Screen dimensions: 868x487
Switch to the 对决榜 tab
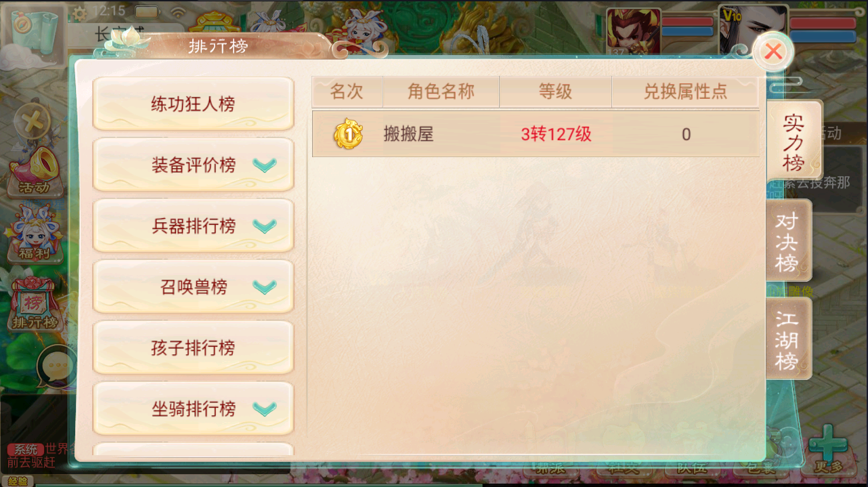(x=788, y=240)
